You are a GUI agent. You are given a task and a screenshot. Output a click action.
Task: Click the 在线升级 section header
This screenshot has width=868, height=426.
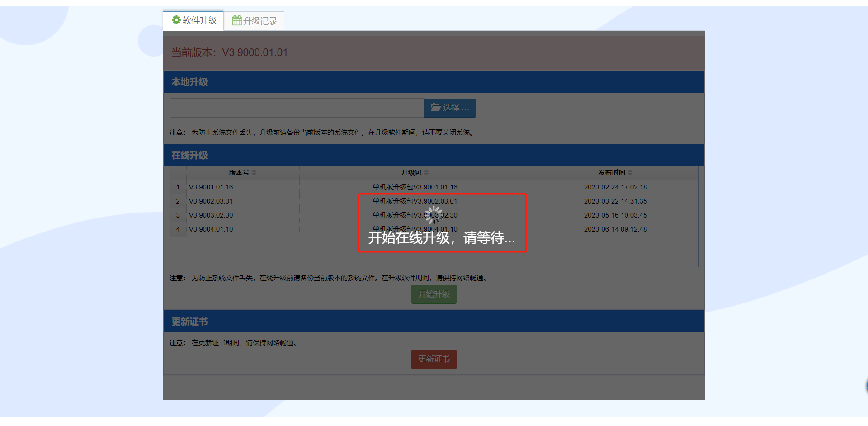coord(434,155)
